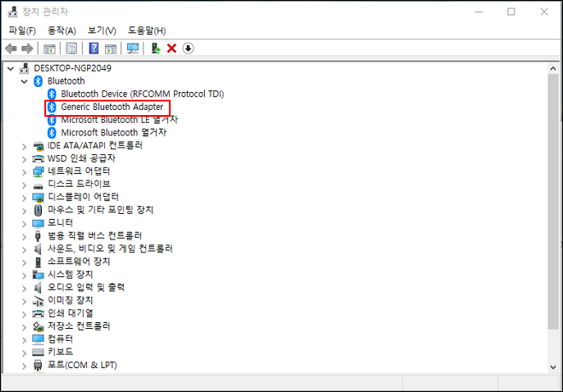The width and height of the screenshot is (563, 392).
Task: Expand 디스플레이 어댑터
Action: click(x=24, y=198)
